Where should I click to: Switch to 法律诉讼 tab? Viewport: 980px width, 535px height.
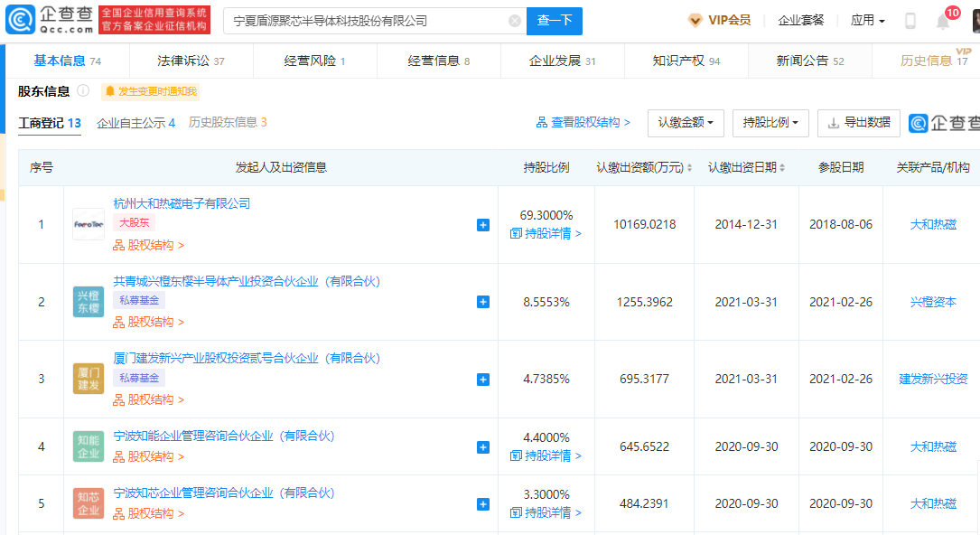[x=191, y=61]
